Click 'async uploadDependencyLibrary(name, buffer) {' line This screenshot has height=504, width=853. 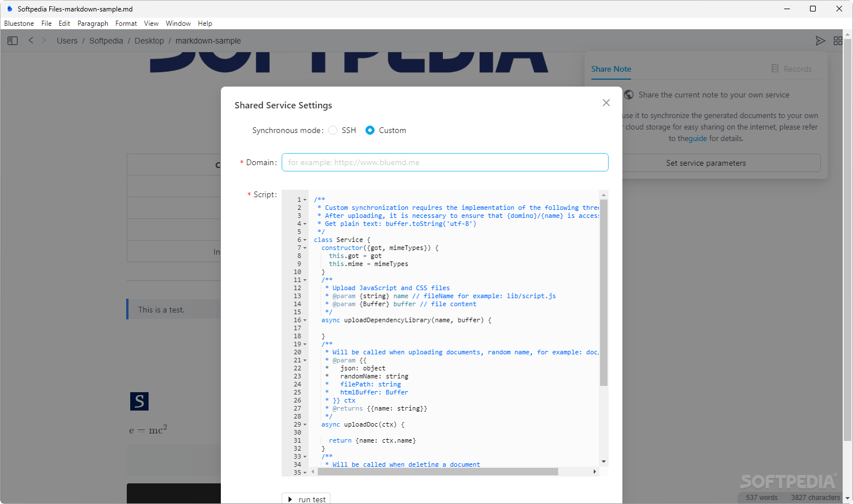click(407, 321)
